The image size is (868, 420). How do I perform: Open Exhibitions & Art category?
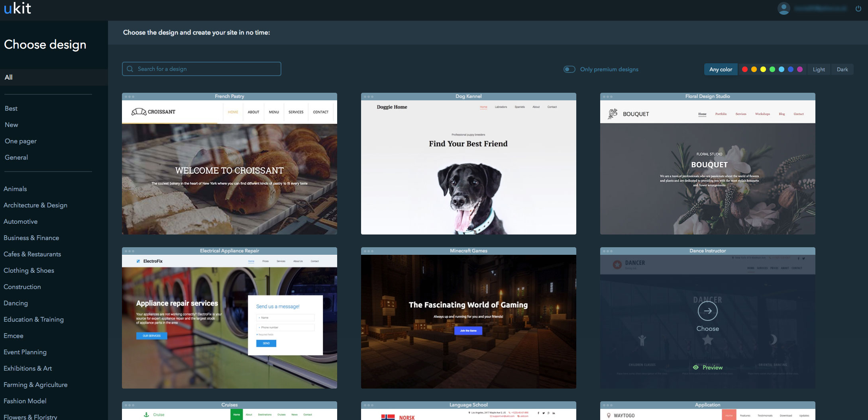pos(27,369)
